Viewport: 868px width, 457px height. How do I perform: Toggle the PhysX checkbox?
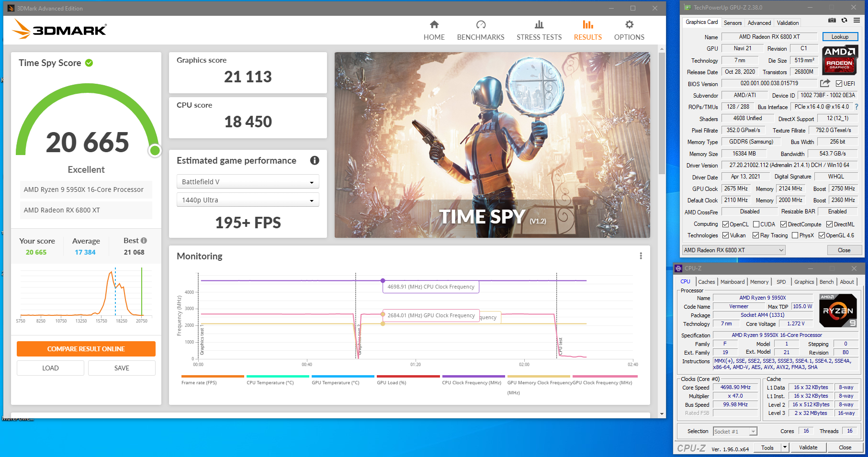coord(795,235)
